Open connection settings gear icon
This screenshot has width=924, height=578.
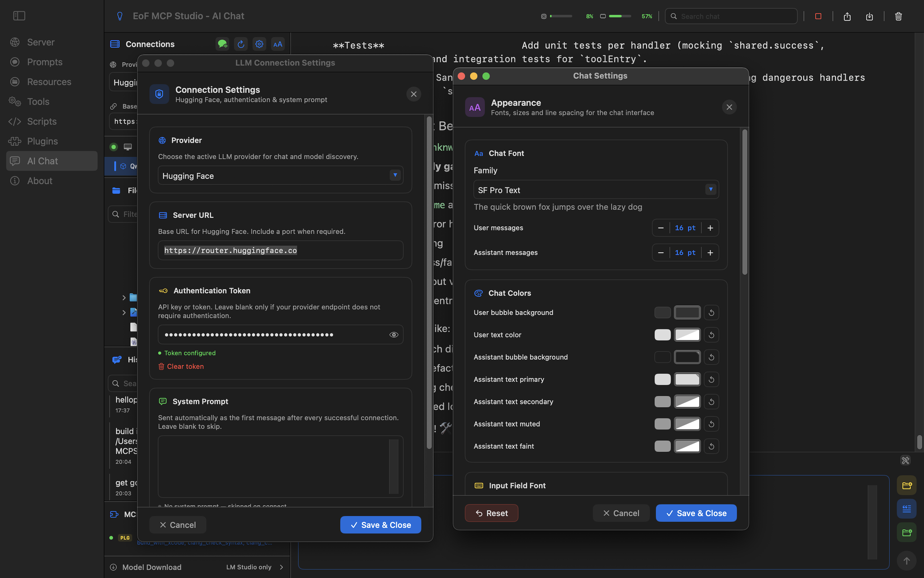point(259,44)
